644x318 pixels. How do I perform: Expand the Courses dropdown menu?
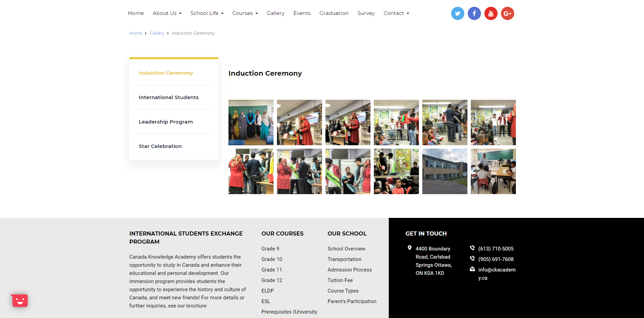click(x=245, y=13)
